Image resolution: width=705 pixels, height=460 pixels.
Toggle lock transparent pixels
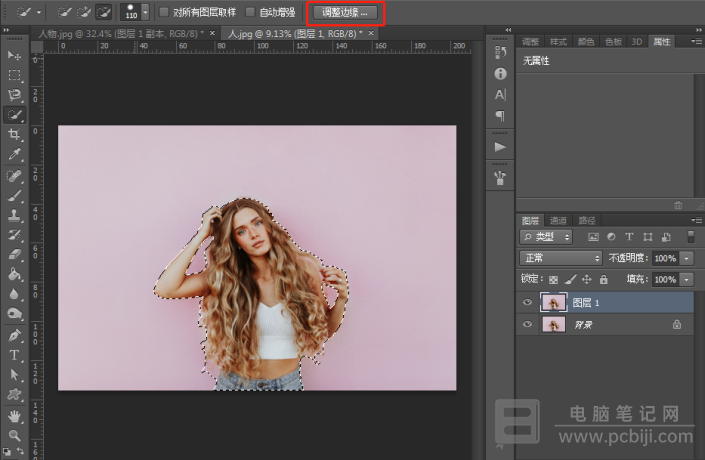[553, 280]
